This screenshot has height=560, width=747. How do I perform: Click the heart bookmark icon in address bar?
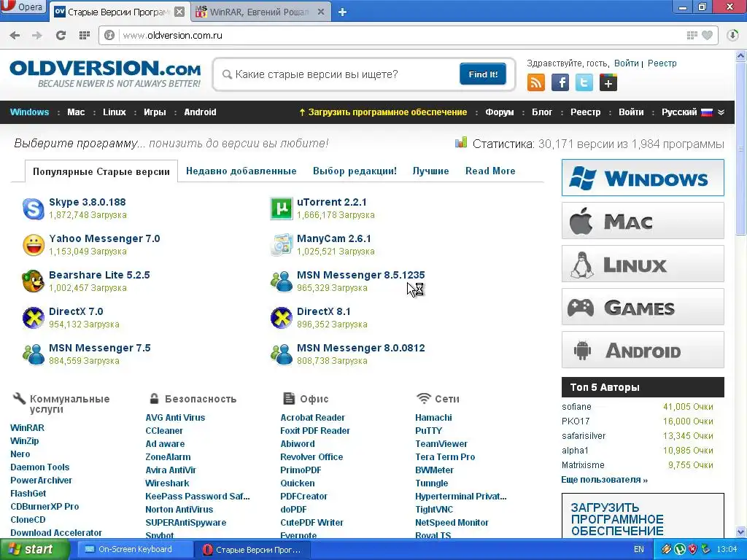(708, 35)
